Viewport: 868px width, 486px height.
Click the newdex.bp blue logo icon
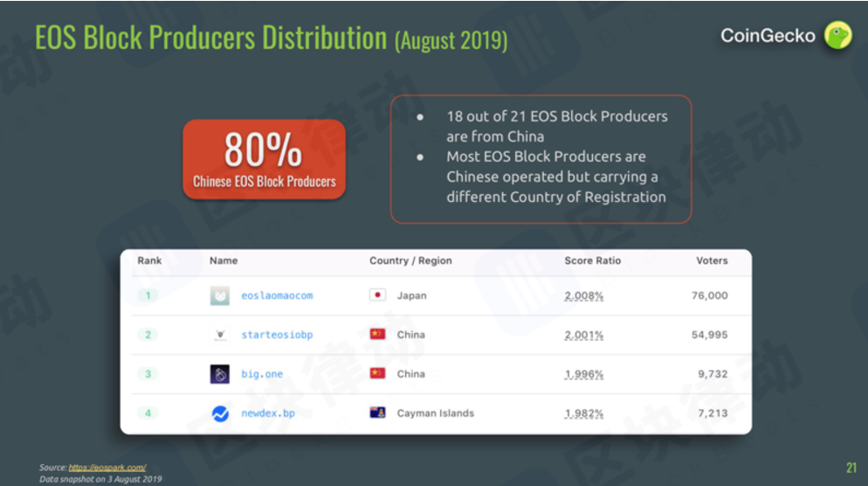[220, 413]
